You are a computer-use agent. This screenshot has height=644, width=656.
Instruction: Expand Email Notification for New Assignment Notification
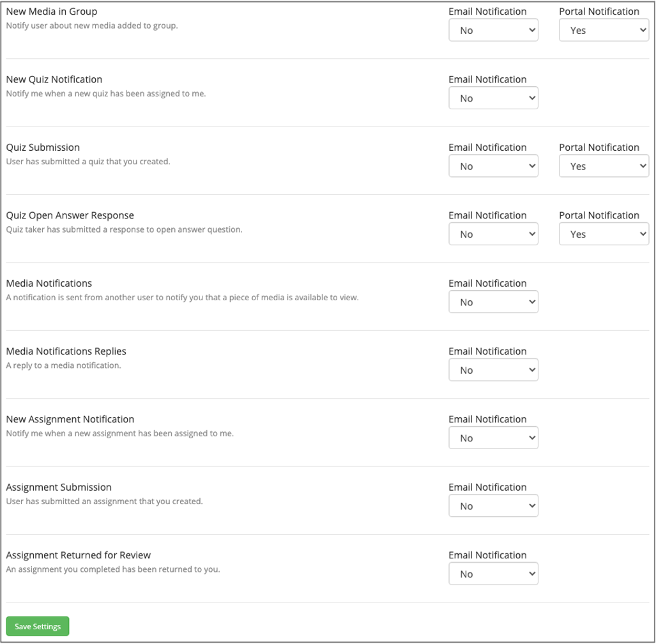click(493, 438)
